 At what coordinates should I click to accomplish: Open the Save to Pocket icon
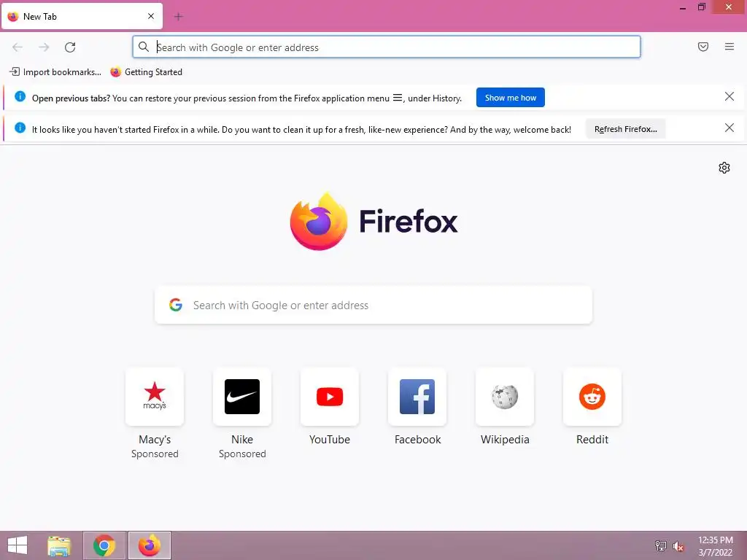pos(703,47)
